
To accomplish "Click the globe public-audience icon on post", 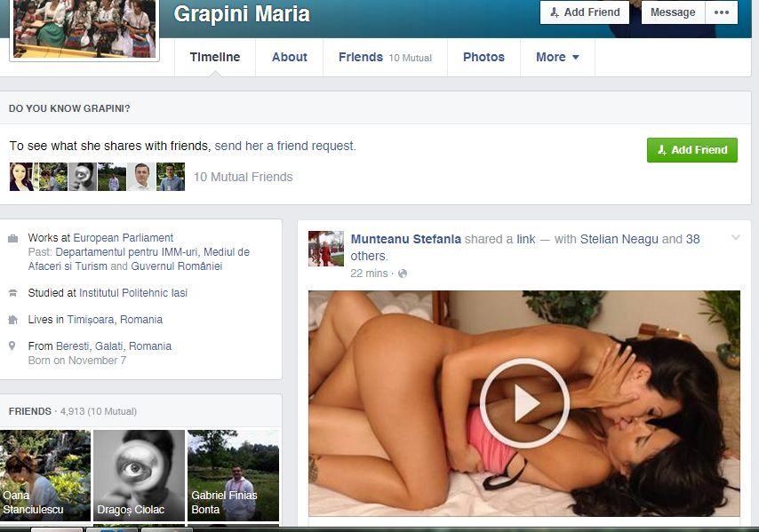I will (403, 274).
